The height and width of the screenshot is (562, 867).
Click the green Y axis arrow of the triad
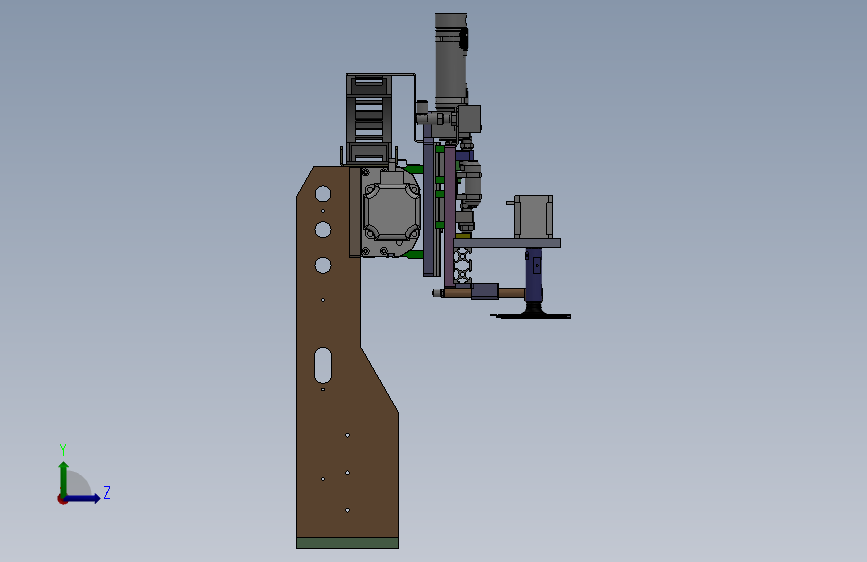click(x=64, y=478)
